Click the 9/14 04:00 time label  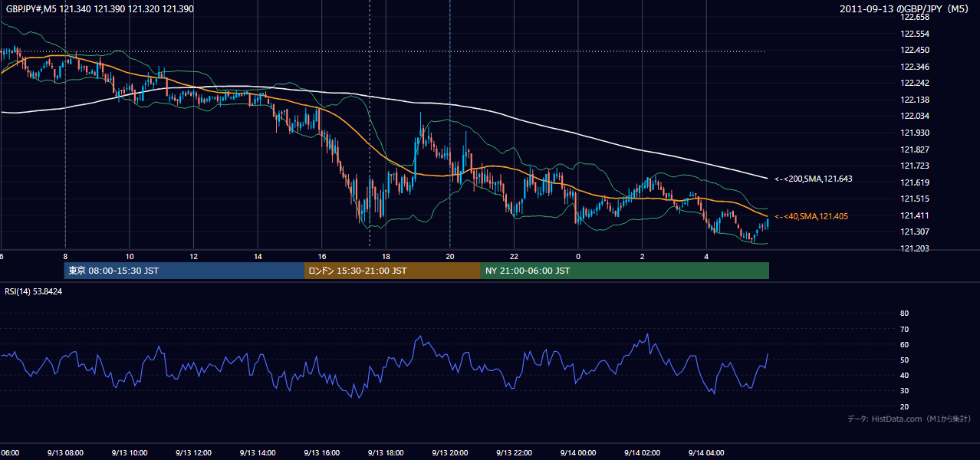706,453
